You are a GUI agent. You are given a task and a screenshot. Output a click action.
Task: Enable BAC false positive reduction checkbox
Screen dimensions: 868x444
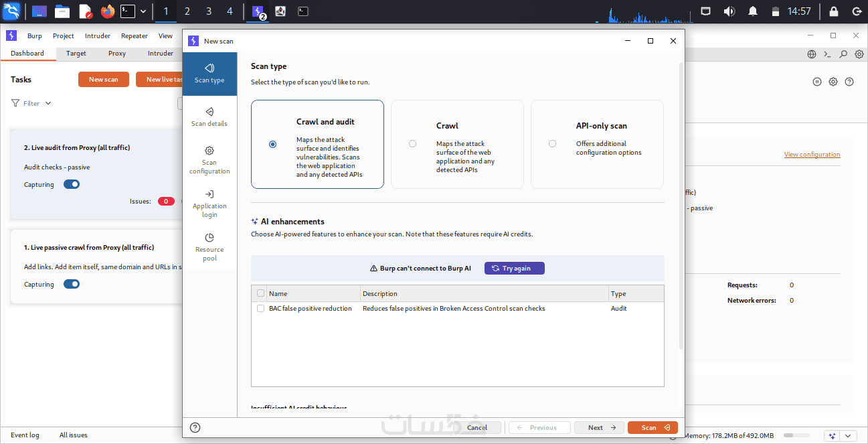(260, 309)
